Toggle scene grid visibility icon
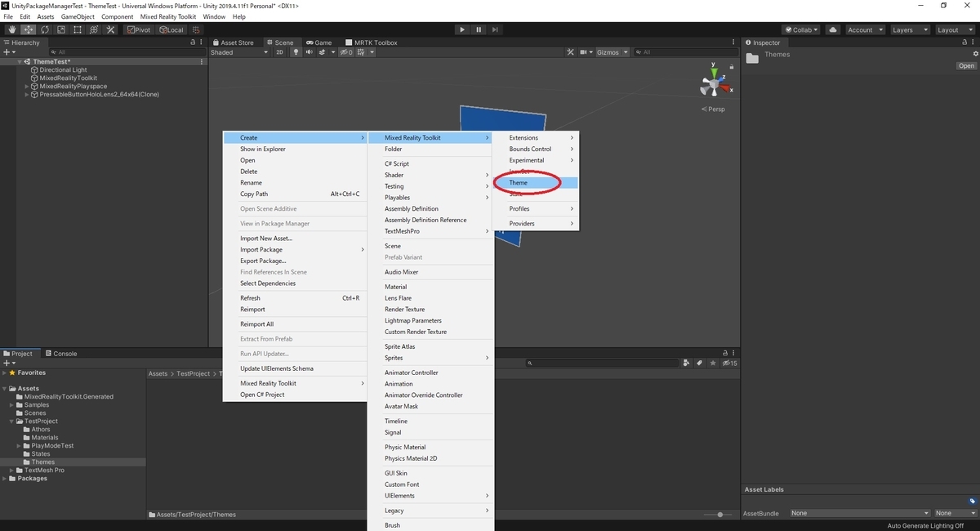Viewport: 980px width, 531px height. 363,52
